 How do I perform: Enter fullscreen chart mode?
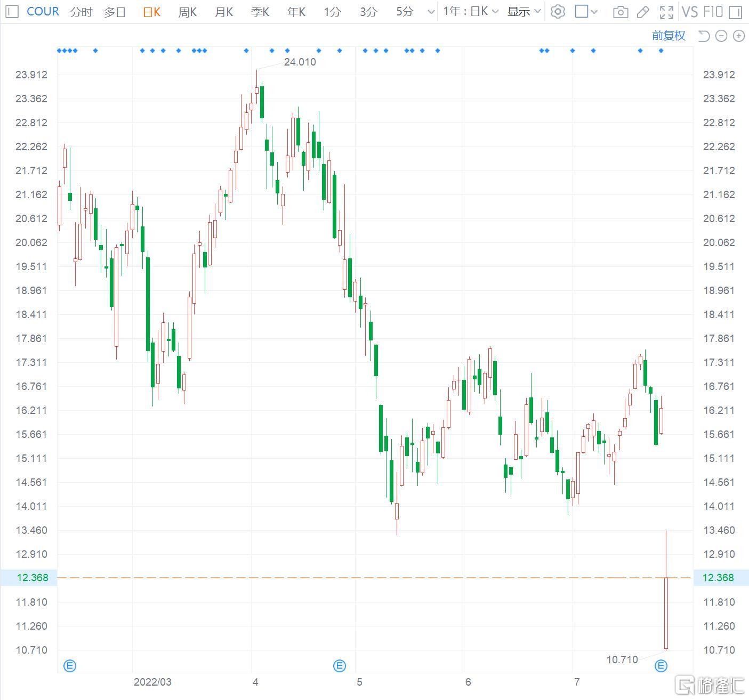(666, 12)
